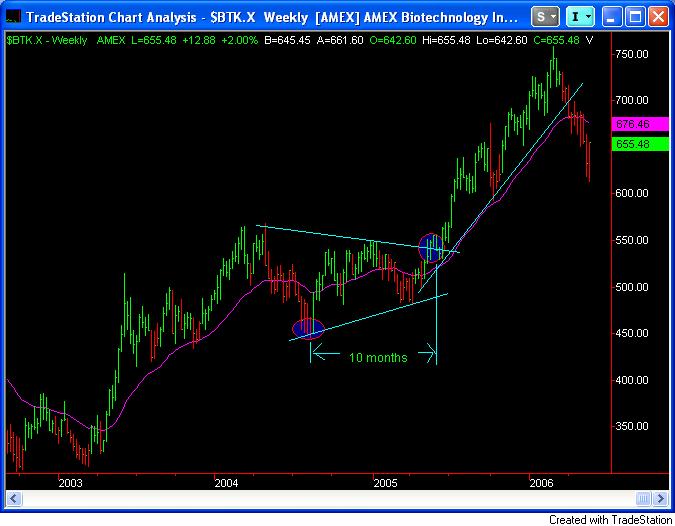
Task: Click the 2003 date axis label
Action: (x=70, y=483)
